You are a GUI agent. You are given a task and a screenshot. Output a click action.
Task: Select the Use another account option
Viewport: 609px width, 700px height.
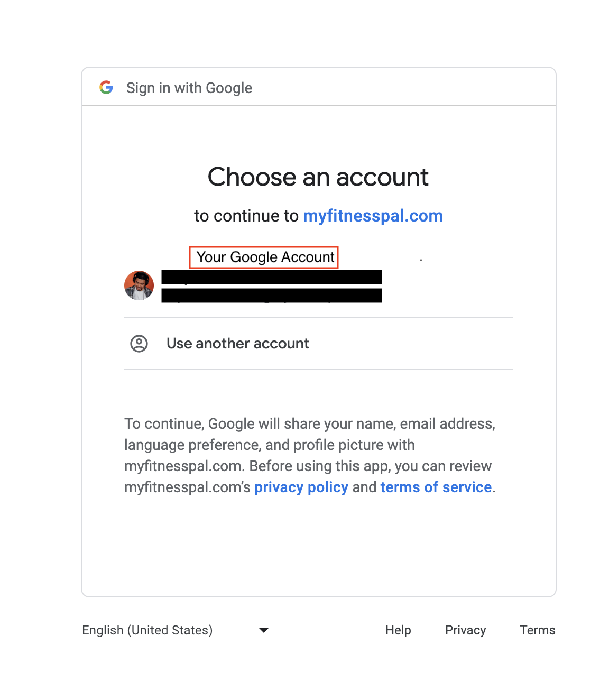pos(238,344)
